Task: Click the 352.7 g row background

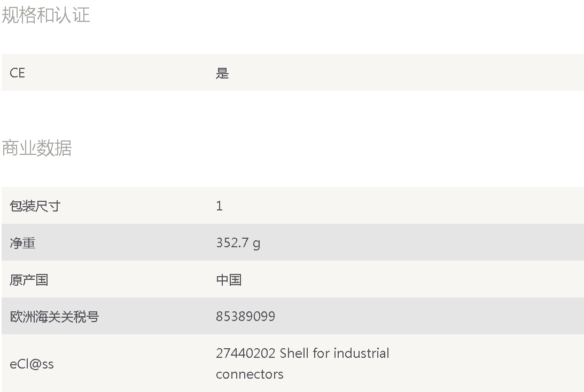Action: [x=410, y=242]
